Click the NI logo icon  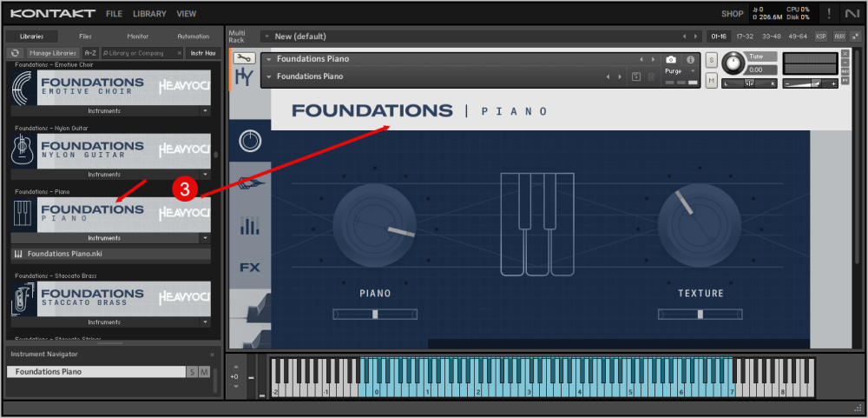pyautogui.click(x=852, y=13)
